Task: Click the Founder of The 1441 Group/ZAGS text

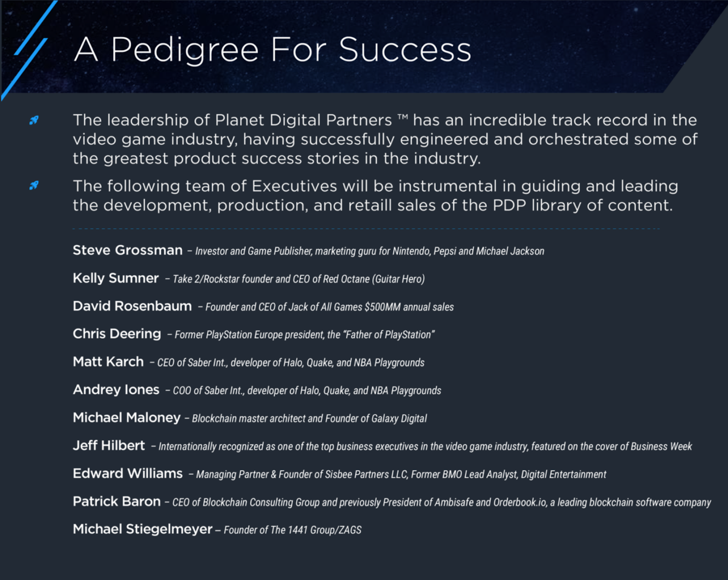Action: (x=293, y=530)
